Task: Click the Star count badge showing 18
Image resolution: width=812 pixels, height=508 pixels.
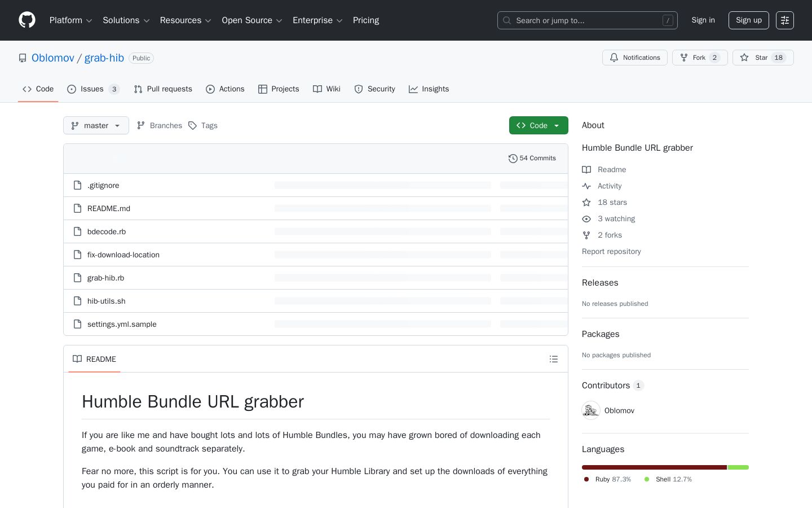Action: tap(779, 58)
